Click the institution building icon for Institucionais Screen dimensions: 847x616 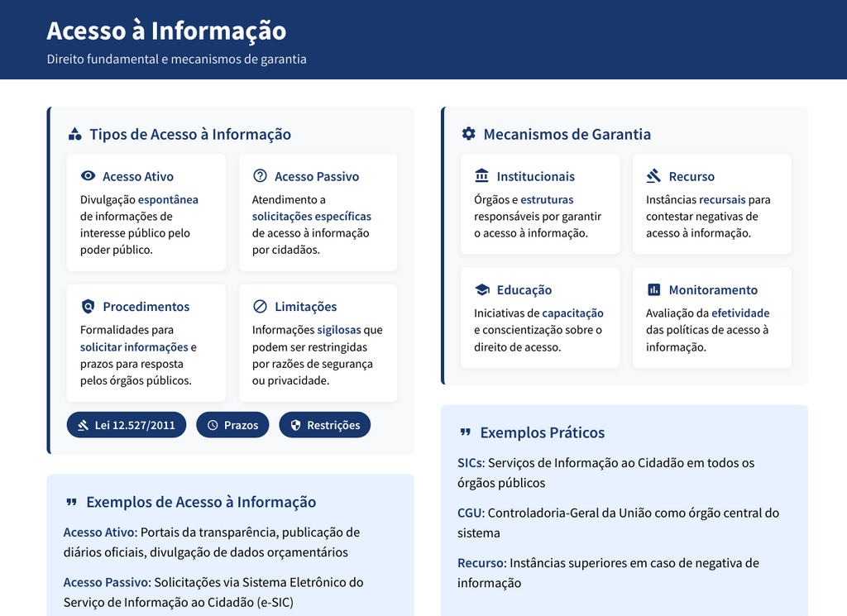point(481,175)
